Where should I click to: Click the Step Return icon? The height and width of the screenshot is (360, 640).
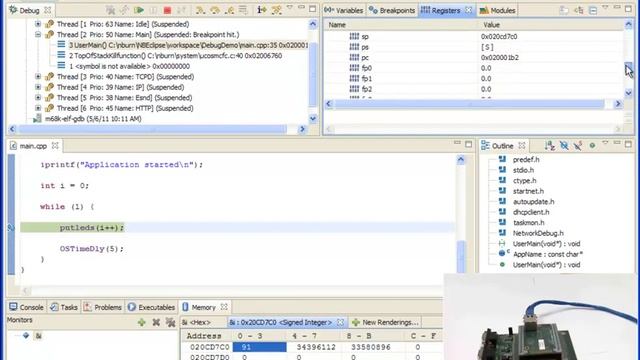(x=229, y=10)
